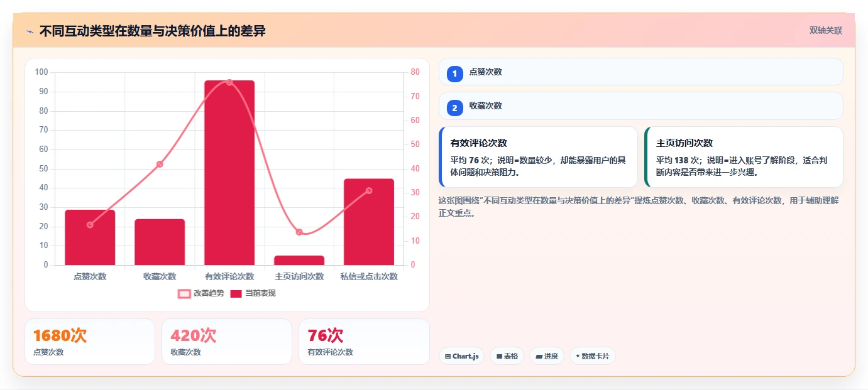This screenshot has height=390, width=868.
Task: Click the 76次 stat card
Action: [x=364, y=342]
